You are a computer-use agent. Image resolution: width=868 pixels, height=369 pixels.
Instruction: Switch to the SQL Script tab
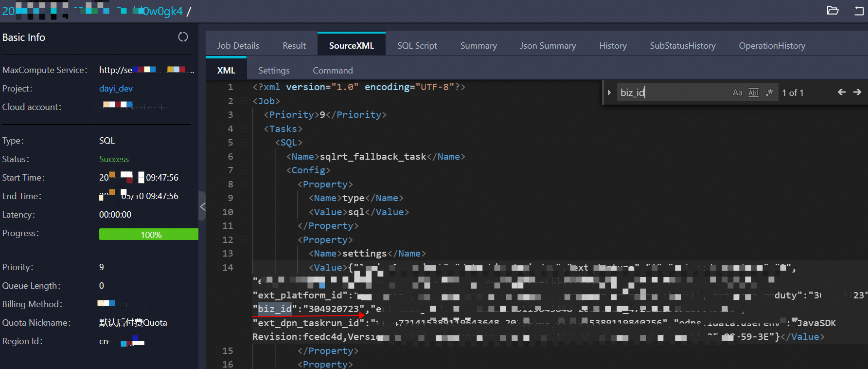point(417,46)
